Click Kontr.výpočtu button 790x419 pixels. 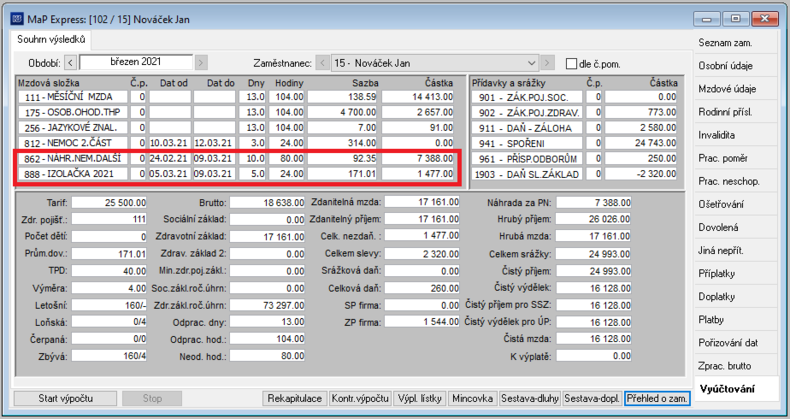pos(360,398)
